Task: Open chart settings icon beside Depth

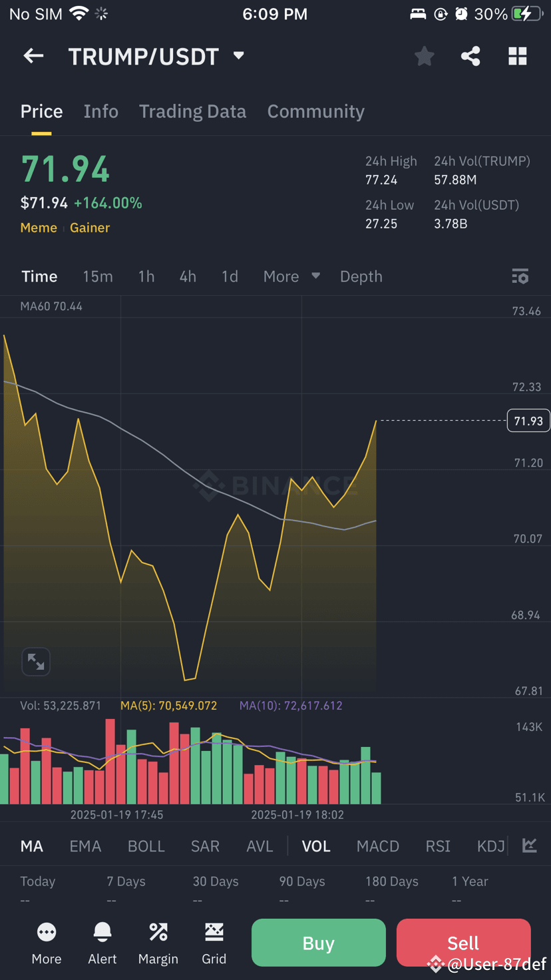Action: (520, 276)
